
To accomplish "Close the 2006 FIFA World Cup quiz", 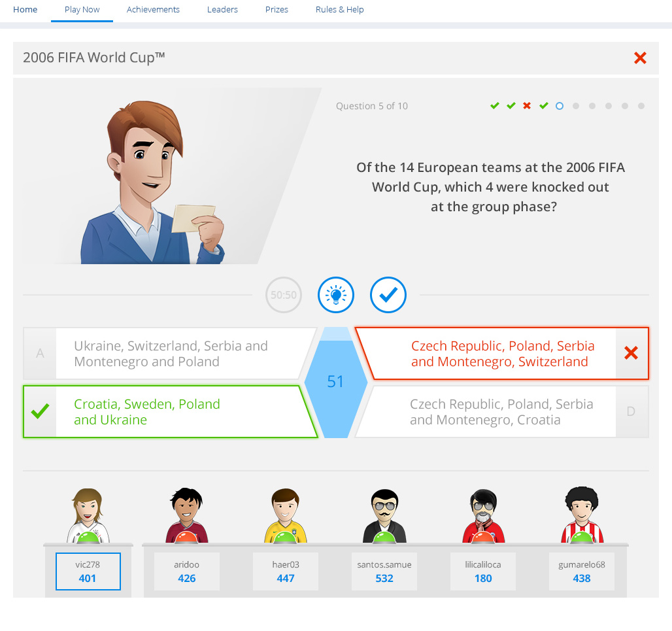I will pyautogui.click(x=640, y=58).
